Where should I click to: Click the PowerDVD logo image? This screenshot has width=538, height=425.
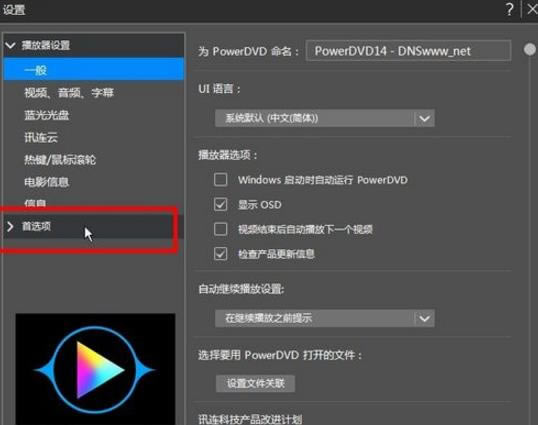95,369
